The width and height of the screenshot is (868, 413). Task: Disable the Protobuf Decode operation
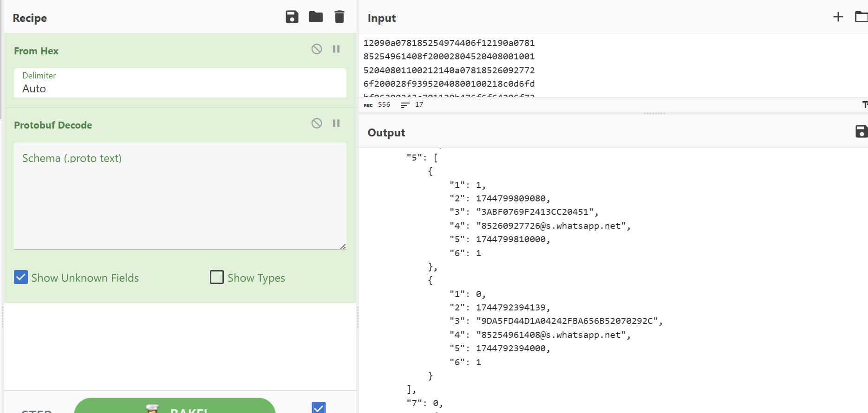(x=317, y=123)
